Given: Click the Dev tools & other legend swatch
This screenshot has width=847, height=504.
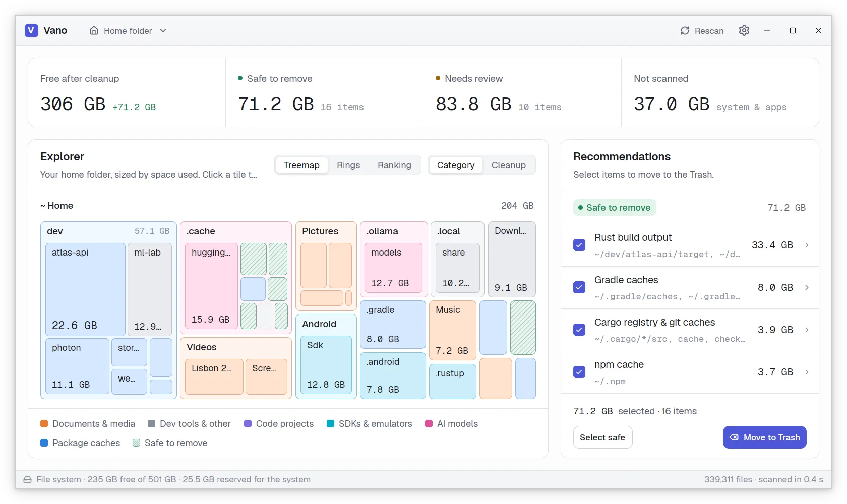Looking at the screenshot, I should (152, 424).
